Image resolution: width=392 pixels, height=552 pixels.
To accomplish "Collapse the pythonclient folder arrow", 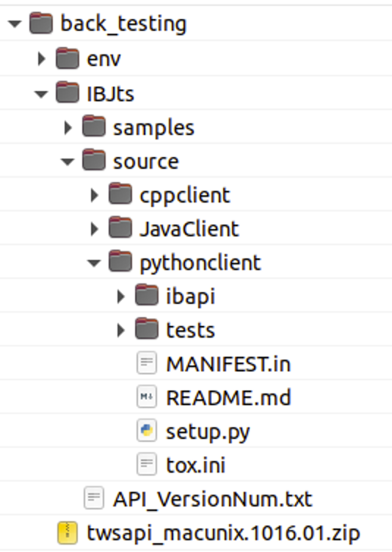I will click(94, 263).
